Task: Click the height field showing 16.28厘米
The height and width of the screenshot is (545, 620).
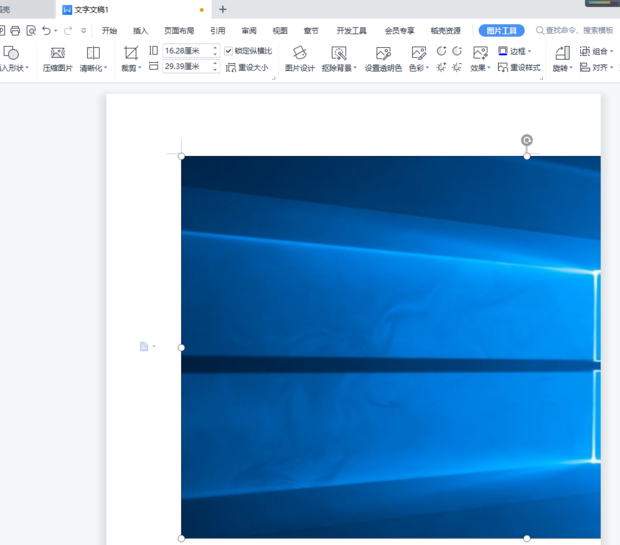Action: pyautogui.click(x=187, y=51)
